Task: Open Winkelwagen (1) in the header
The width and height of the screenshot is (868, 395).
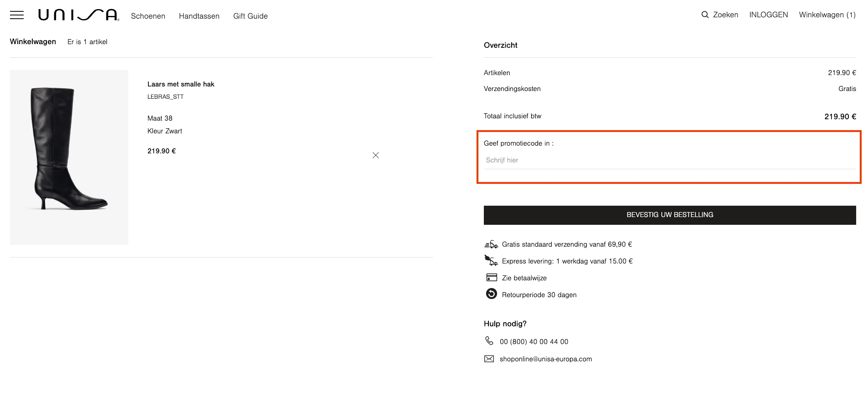Action: coord(827,15)
